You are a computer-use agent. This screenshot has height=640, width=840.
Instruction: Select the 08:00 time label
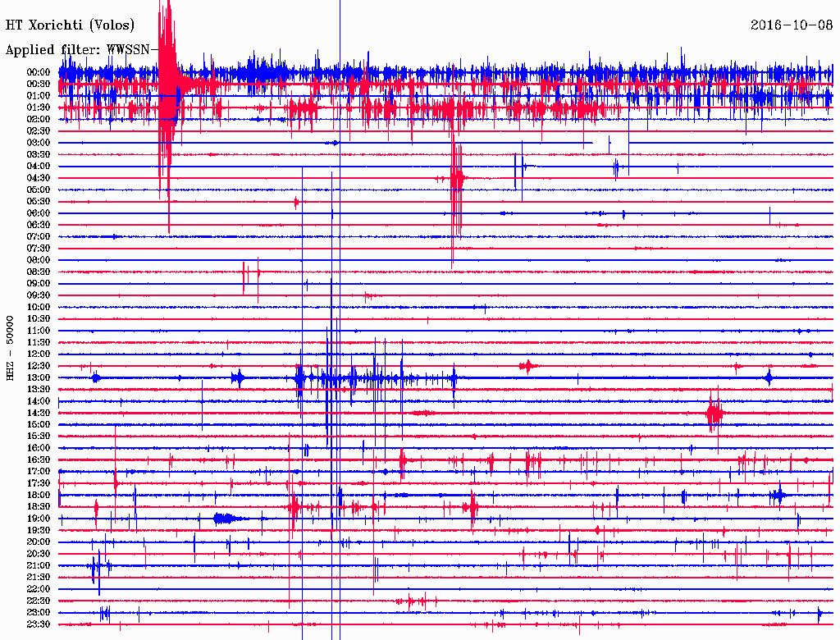(x=39, y=260)
